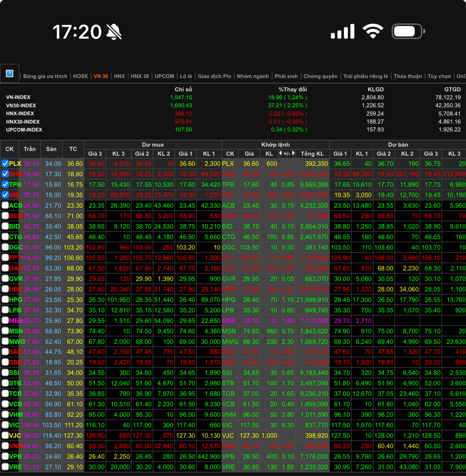Click MBB total volume 7,110,390

(x=314, y=321)
